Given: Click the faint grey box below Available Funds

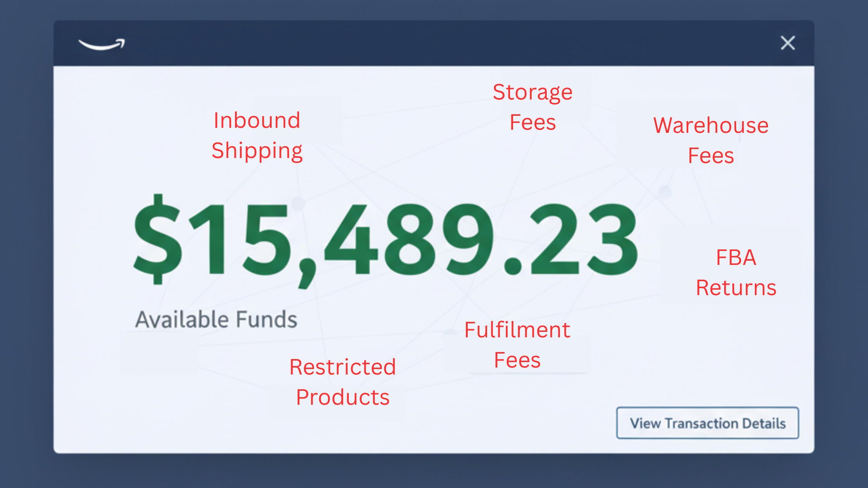Looking at the screenshot, I should point(159,353).
